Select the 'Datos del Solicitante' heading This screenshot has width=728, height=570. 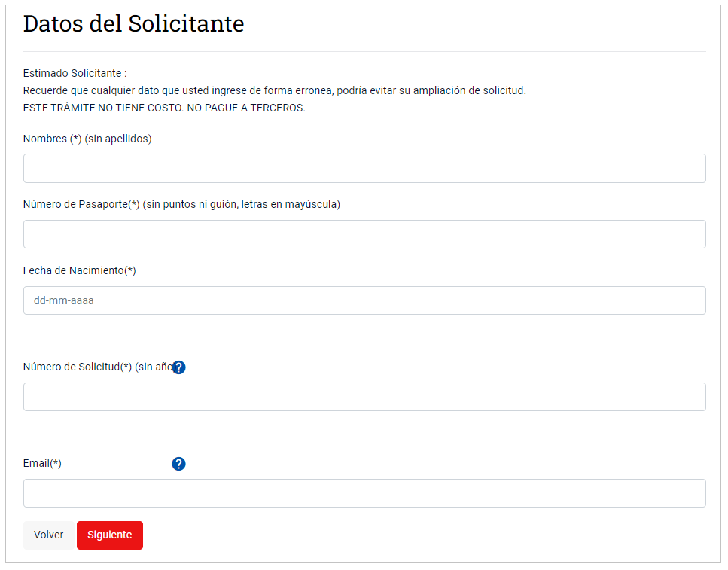[x=134, y=23]
